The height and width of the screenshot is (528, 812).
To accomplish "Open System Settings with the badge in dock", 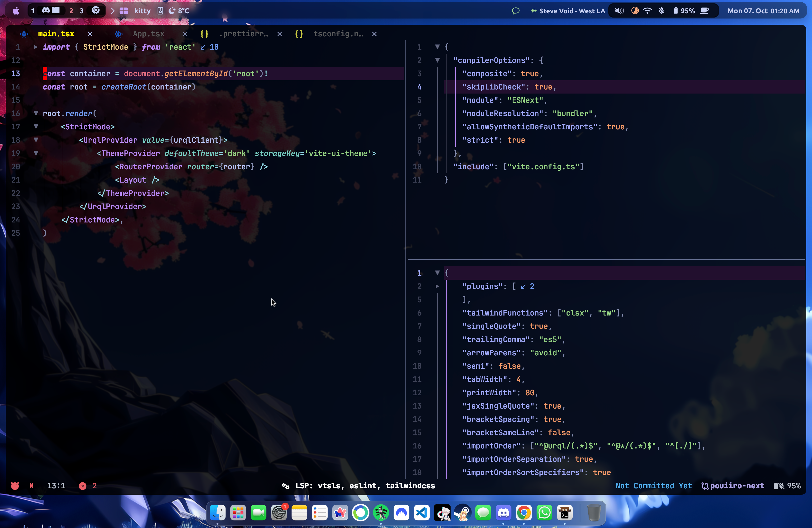I will click(x=279, y=512).
